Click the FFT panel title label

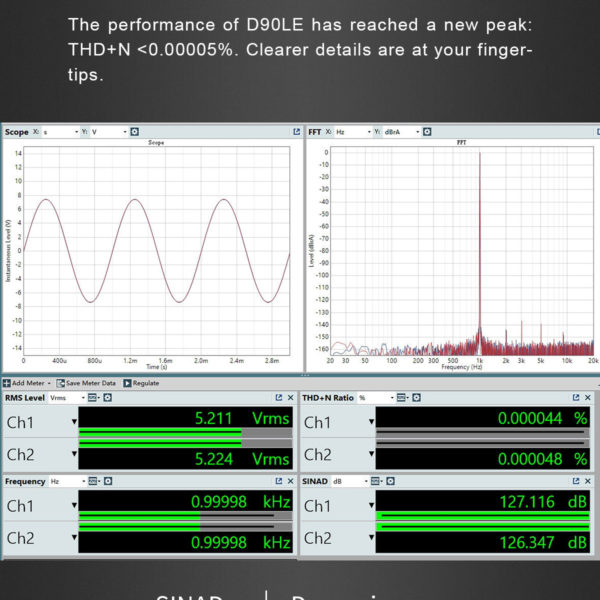(315, 132)
